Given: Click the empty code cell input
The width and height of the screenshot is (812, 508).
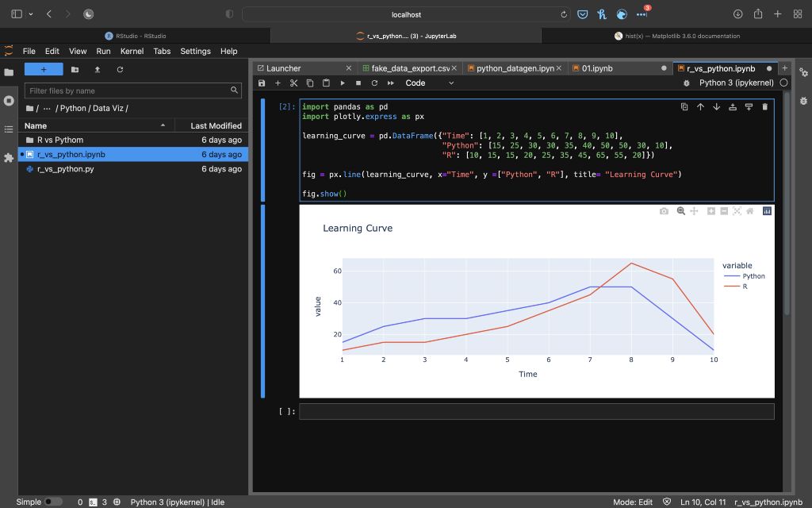Looking at the screenshot, I should click(537, 412).
